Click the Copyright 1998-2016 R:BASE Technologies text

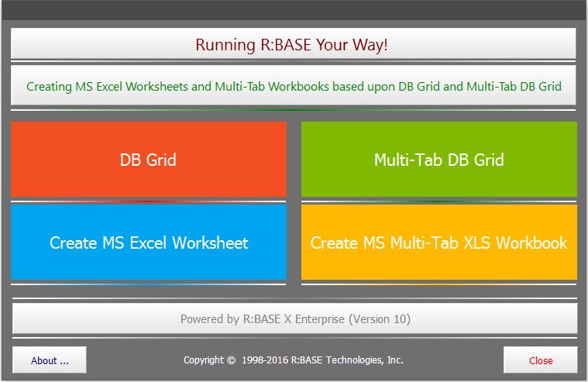pos(293,360)
